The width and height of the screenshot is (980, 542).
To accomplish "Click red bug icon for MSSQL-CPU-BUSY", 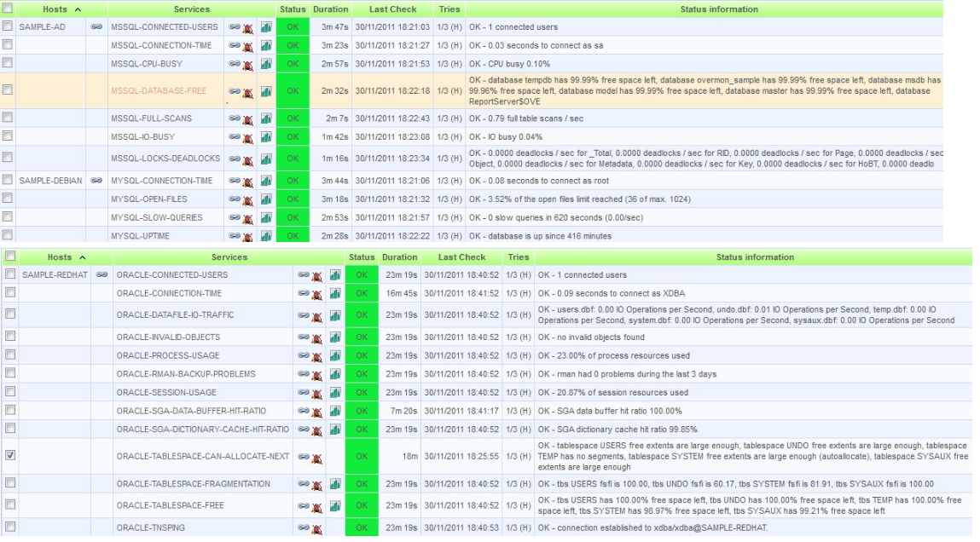I will 248,65.
